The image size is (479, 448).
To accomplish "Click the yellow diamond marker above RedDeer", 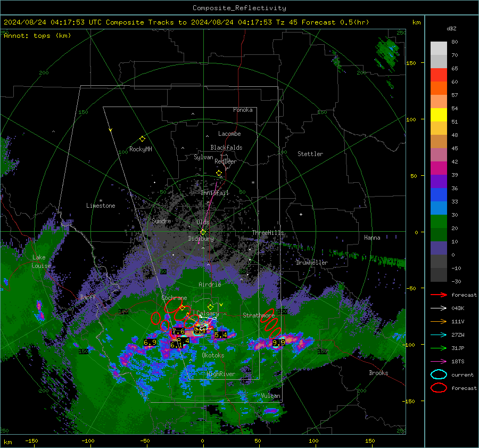I will tap(219, 173).
